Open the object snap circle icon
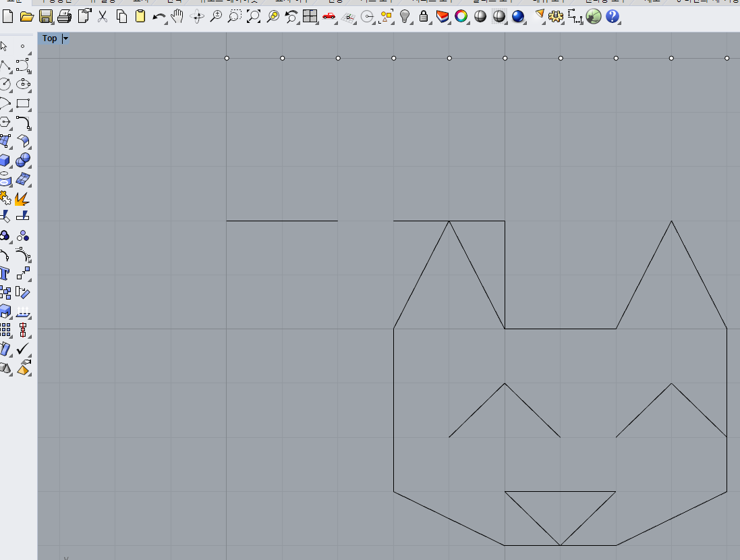The height and width of the screenshot is (560, 740). coord(367,17)
